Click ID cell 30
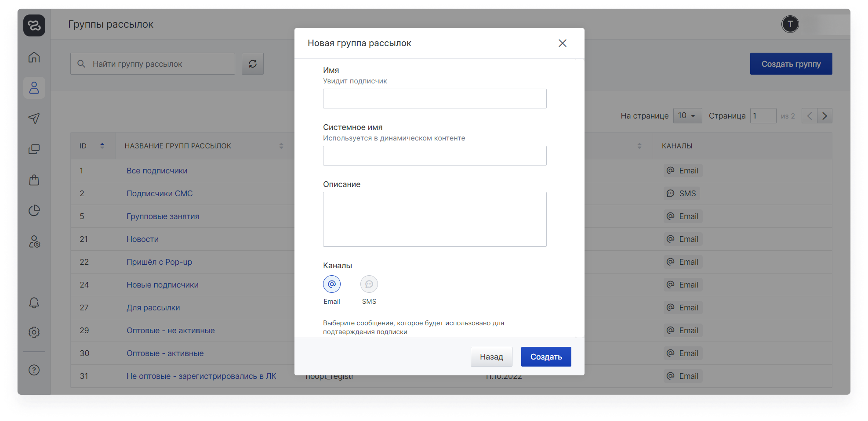This screenshot has height=421, width=868. point(84,353)
